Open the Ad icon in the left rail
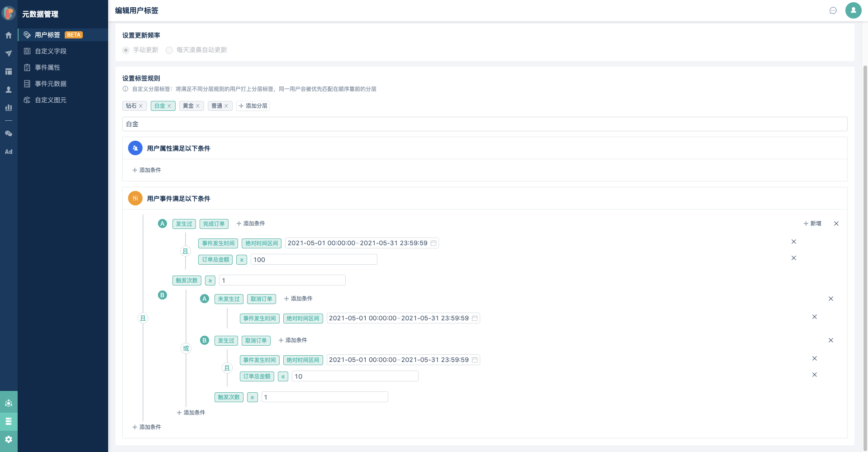 click(9, 152)
